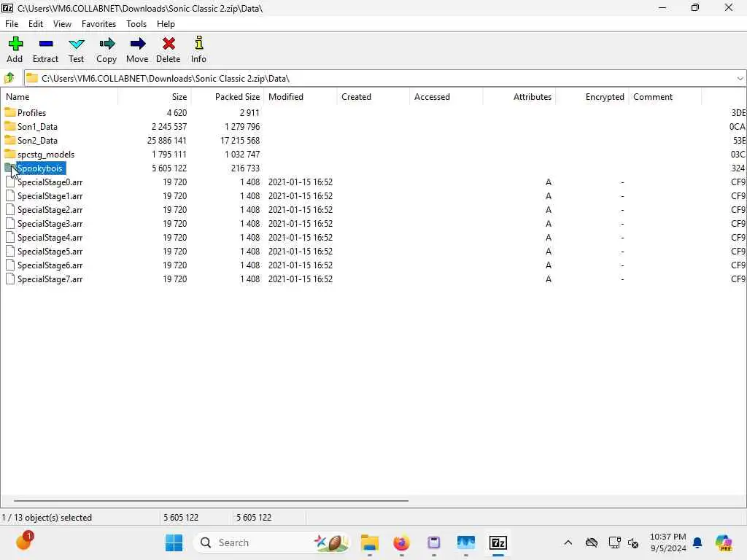The height and width of the screenshot is (560, 747).
Task: Click packed size value 1 279 796
Action: 242,127
